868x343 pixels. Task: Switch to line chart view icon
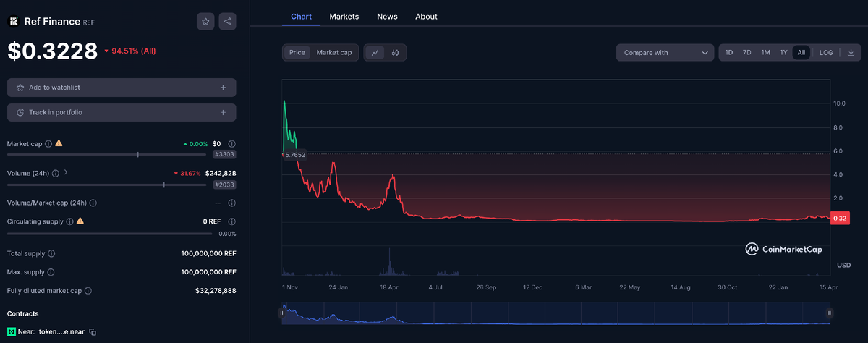375,52
